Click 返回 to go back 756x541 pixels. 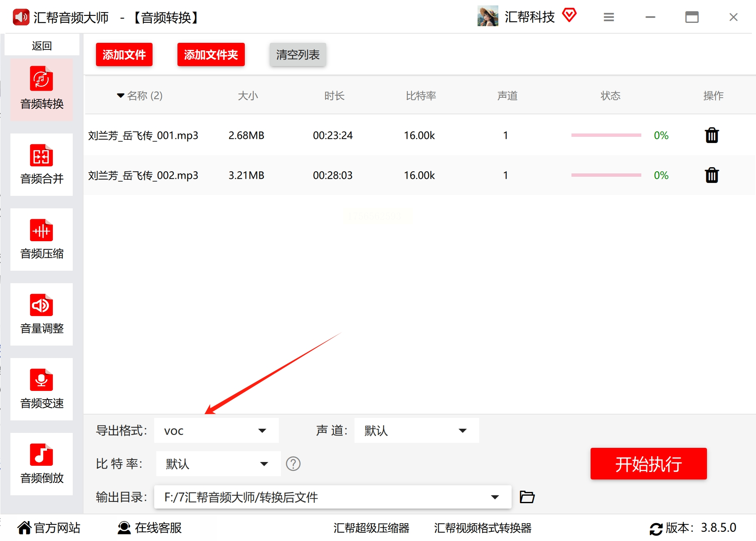pyautogui.click(x=42, y=46)
